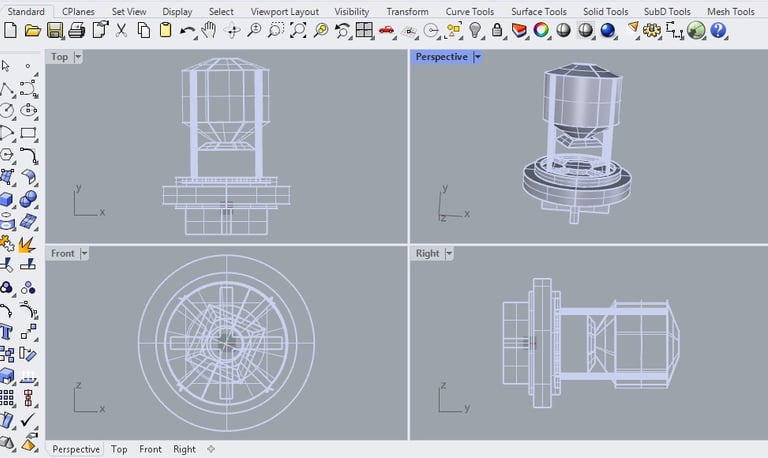Click the Right viewport title label
This screenshot has height=458, width=768.
tap(427, 253)
